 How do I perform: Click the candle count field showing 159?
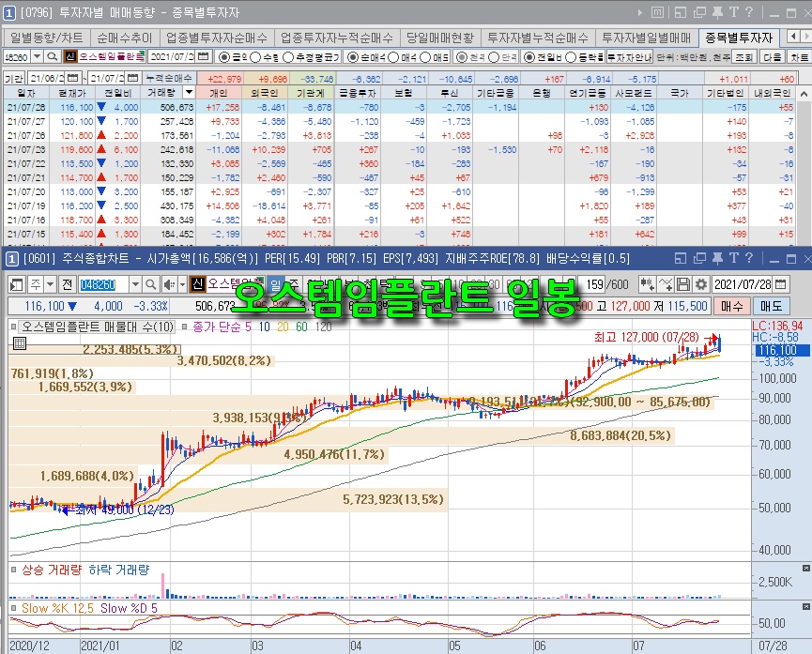(x=594, y=284)
